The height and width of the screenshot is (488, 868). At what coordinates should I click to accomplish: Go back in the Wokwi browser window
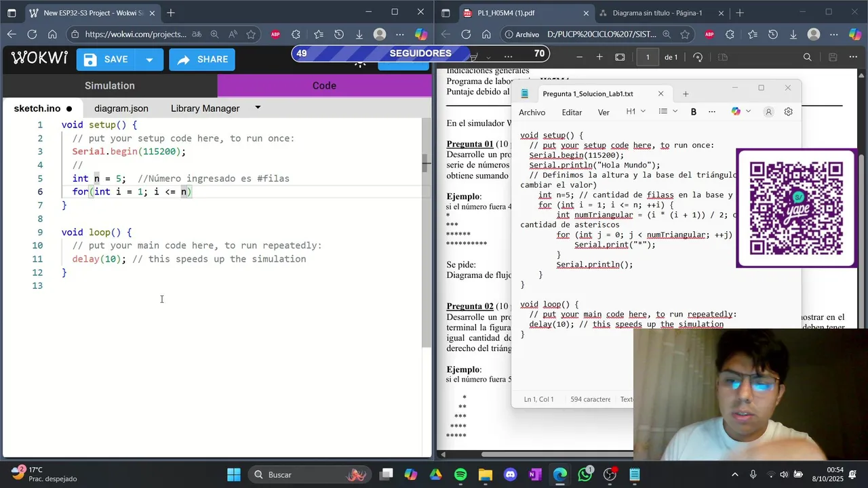pyautogui.click(x=12, y=35)
